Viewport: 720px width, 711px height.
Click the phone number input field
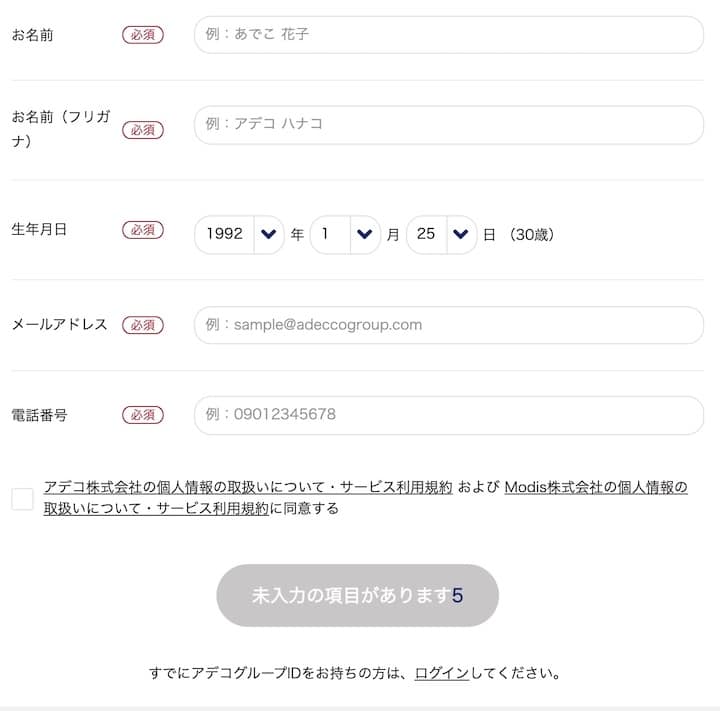448,415
